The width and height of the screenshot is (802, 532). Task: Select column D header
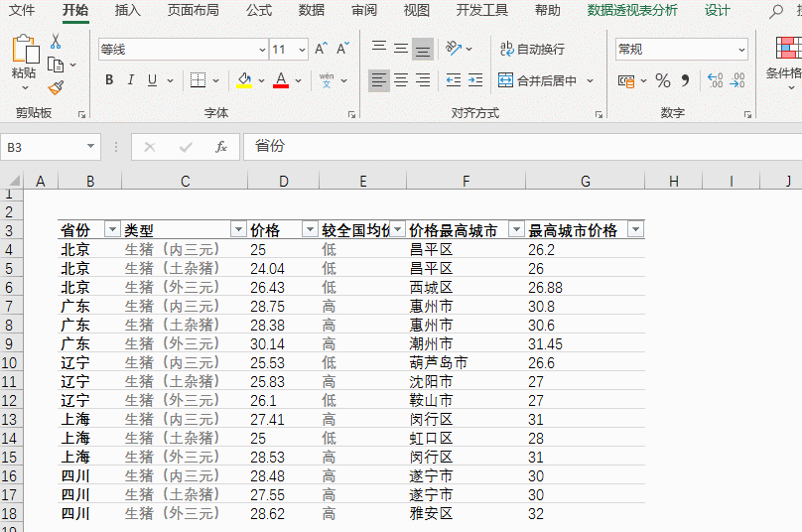283,181
